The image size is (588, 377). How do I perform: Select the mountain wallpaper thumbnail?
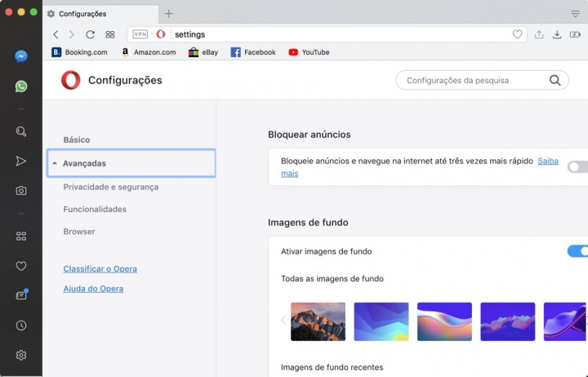pos(318,321)
